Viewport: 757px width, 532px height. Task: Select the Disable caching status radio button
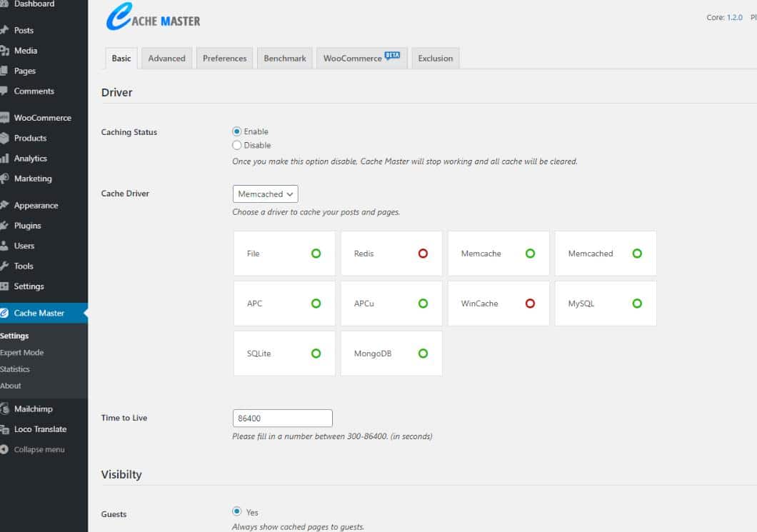point(236,145)
